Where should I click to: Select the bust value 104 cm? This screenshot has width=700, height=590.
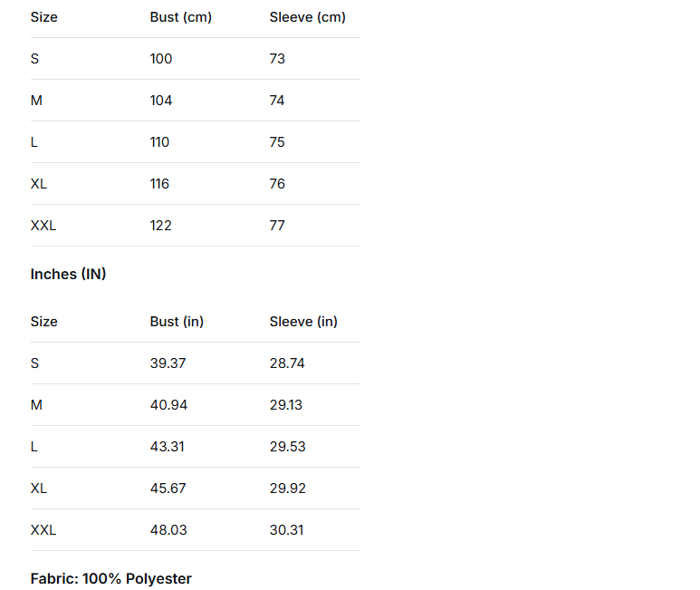[x=161, y=101]
